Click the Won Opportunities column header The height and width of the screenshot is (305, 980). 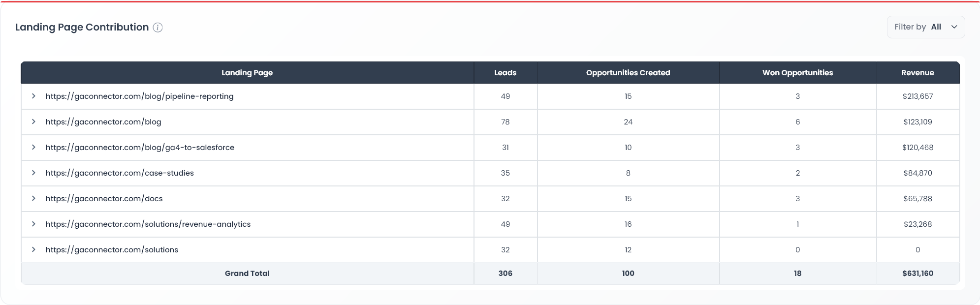[x=797, y=72]
